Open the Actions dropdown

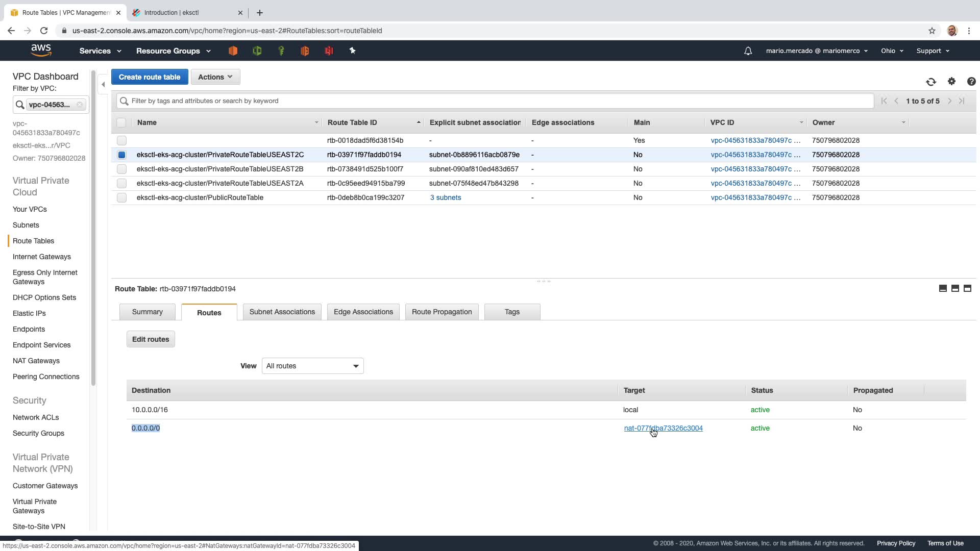pos(215,77)
